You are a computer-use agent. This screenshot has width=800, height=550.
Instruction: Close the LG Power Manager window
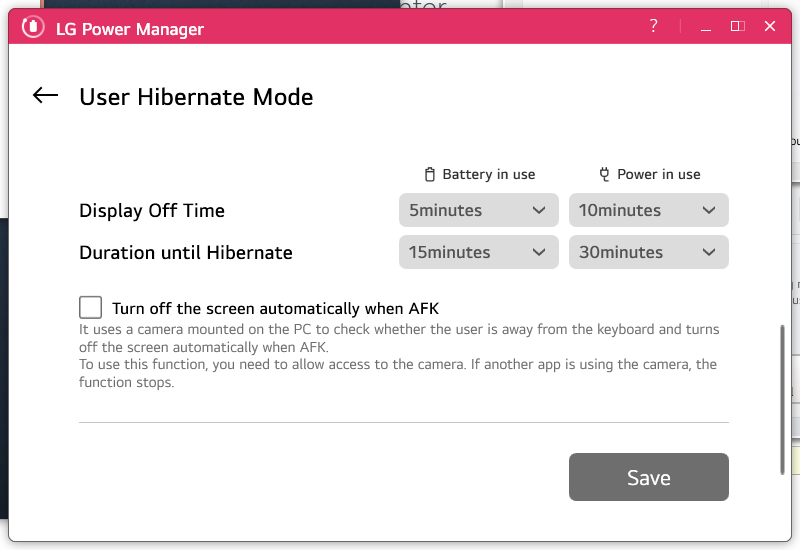[x=770, y=26]
